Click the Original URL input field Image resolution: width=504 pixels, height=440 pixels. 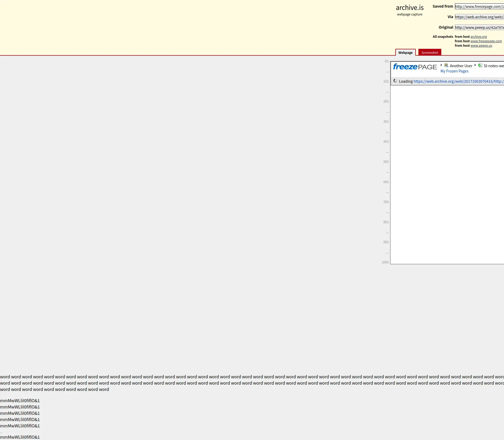[x=479, y=28]
